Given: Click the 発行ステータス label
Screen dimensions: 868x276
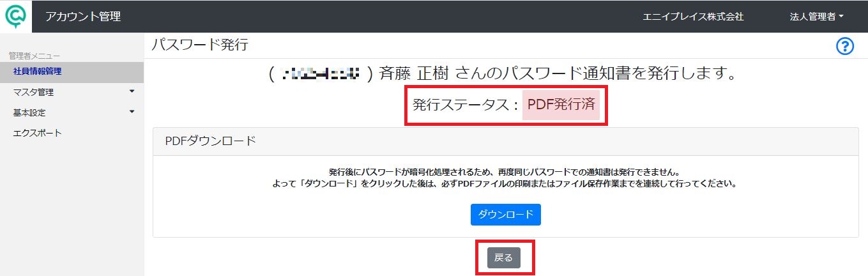Looking at the screenshot, I should coord(465,105).
